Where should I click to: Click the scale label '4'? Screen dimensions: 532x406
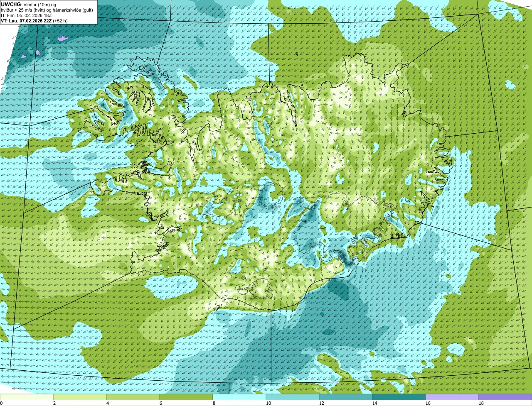108,403
